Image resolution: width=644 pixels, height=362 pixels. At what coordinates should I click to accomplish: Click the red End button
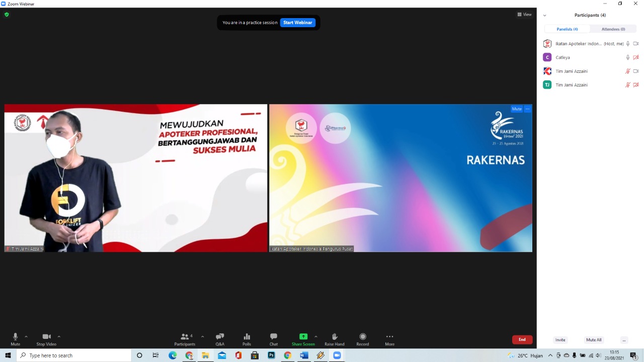(522, 340)
